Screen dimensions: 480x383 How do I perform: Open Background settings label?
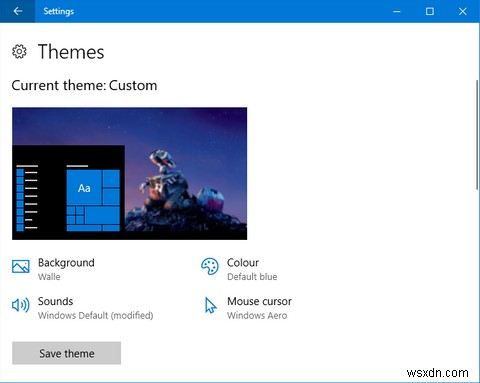tap(66, 263)
